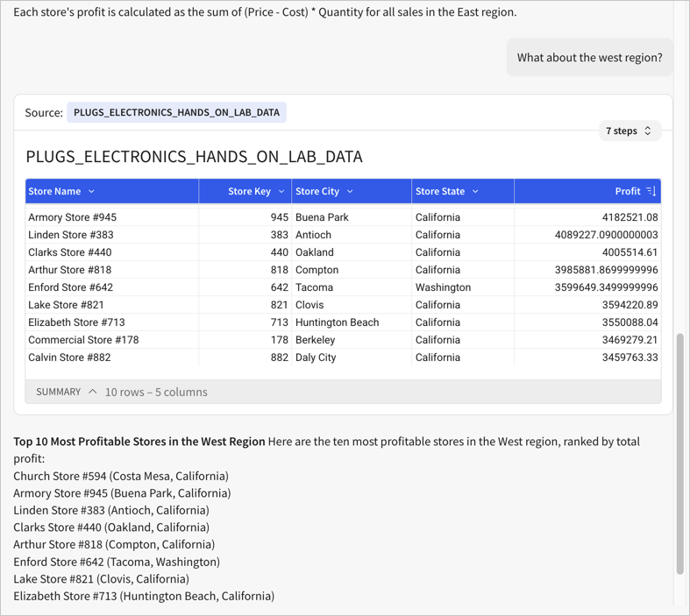Click profit value 3469279.21
The height and width of the screenshot is (616, 690).
tap(587, 340)
